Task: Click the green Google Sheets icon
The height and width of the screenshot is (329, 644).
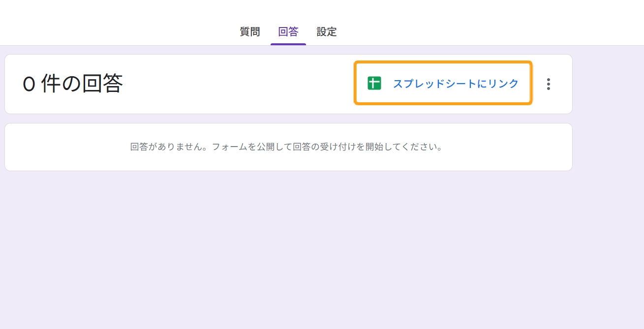Action: click(374, 84)
